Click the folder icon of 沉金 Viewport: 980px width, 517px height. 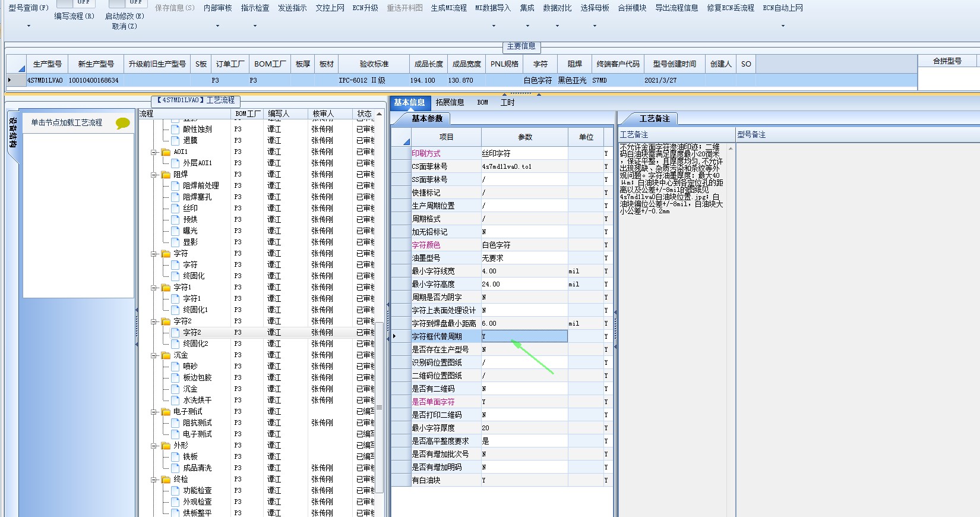click(166, 355)
